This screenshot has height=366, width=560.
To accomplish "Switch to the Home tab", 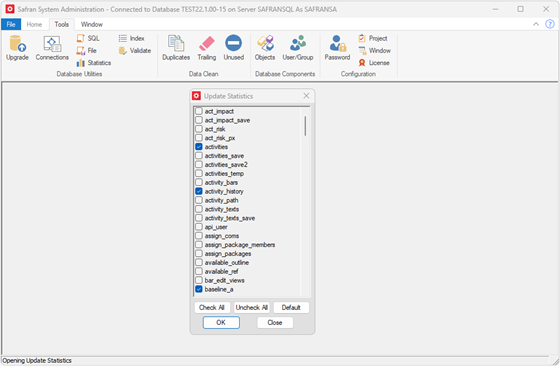I will pyautogui.click(x=34, y=24).
